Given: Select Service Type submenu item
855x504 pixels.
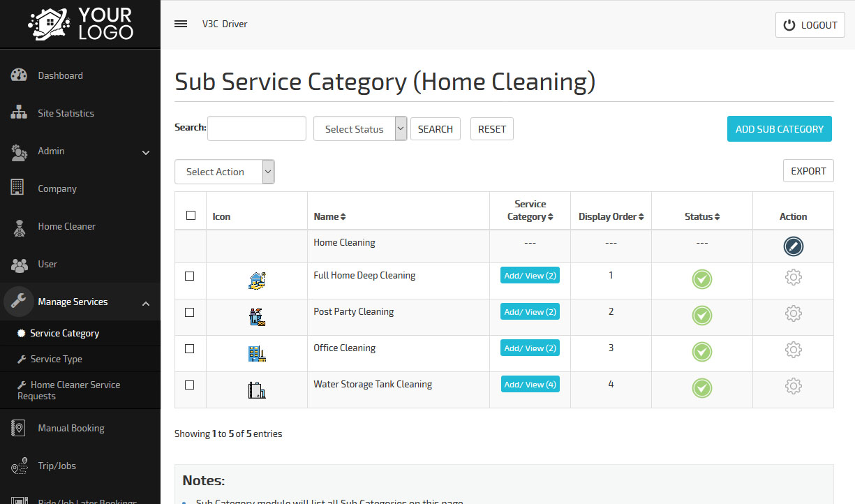Looking at the screenshot, I should pos(80,359).
